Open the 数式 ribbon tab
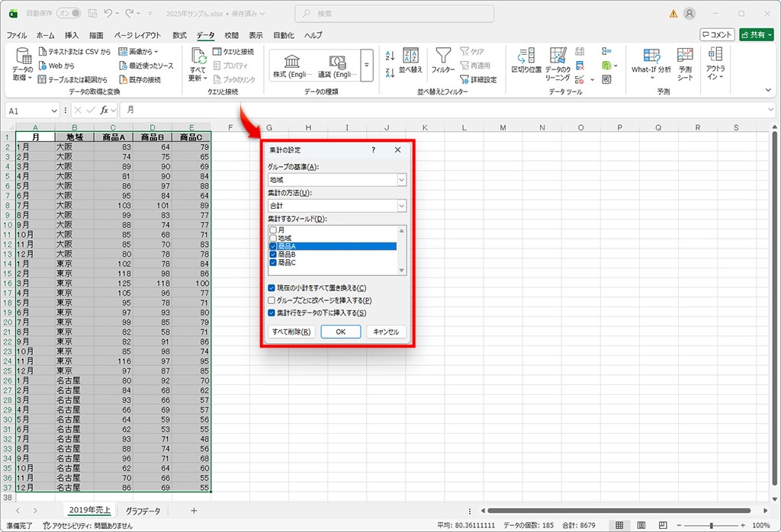 tap(179, 35)
